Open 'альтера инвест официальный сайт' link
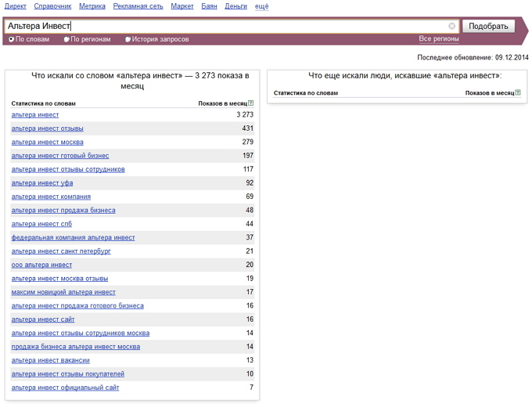 coord(65,388)
